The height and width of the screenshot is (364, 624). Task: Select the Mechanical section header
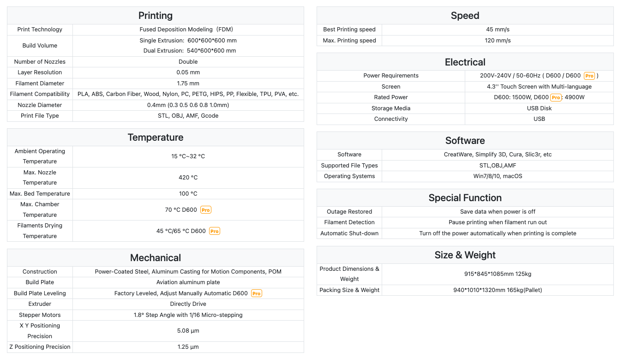click(x=156, y=258)
